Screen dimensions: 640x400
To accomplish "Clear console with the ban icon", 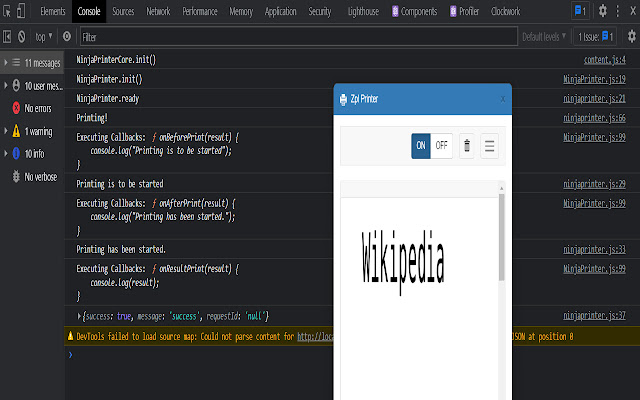I will (x=22, y=37).
